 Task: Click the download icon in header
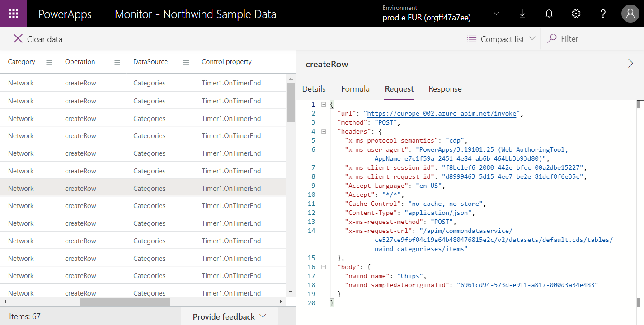[522, 14]
